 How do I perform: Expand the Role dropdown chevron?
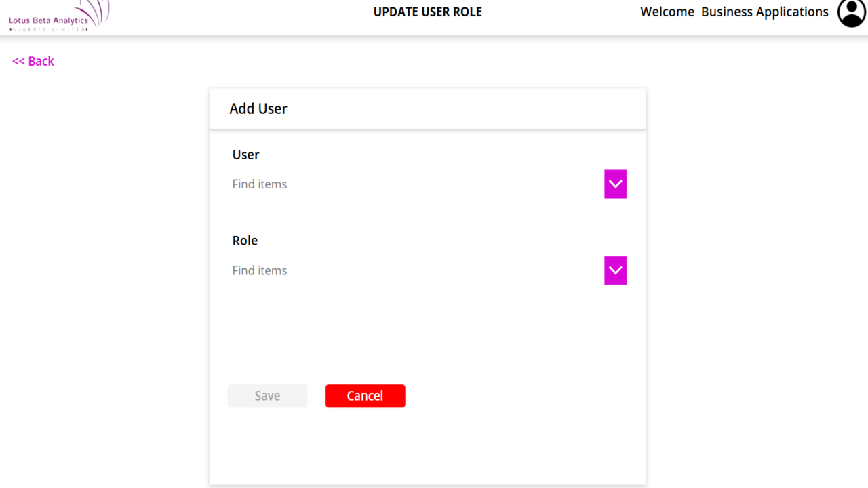(x=615, y=270)
